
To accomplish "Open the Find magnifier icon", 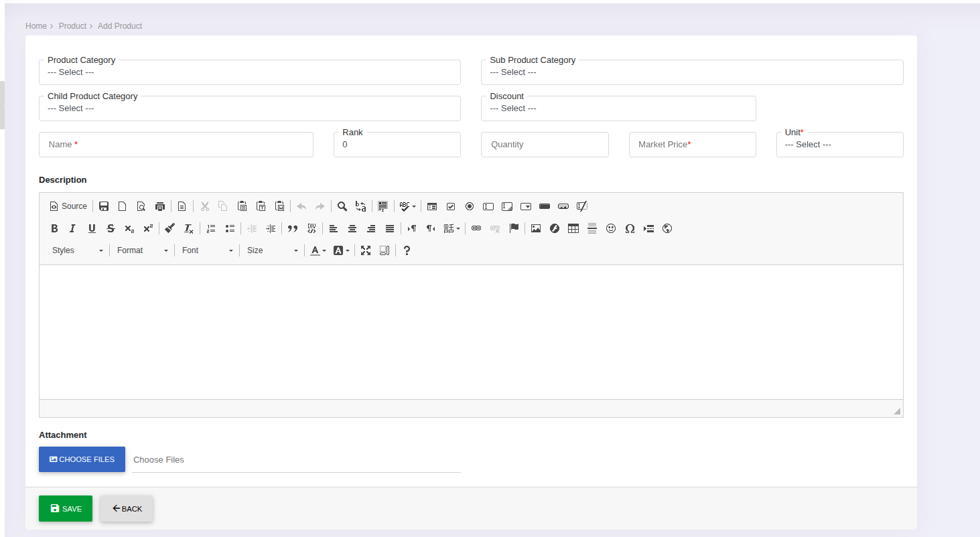I will coord(342,206).
